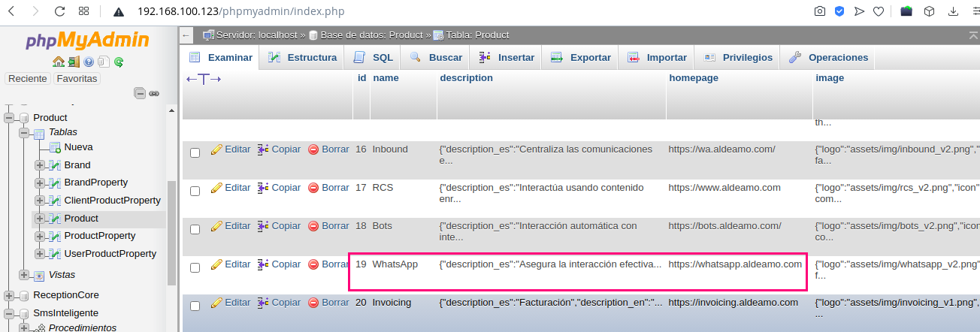Click the browser heart bookmark icon

pyautogui.click(x=879, y=11)
